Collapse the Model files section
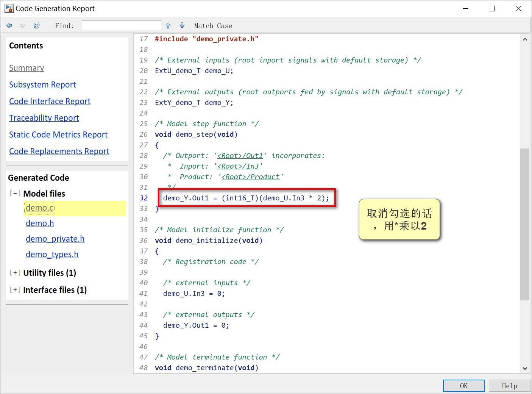Viewport: 532px width, 394px height. (15, 193)
